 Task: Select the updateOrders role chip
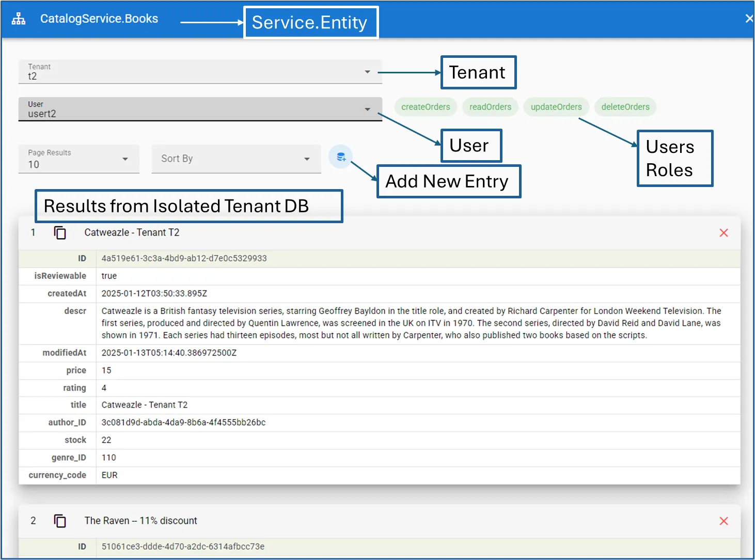click(556, 107)
